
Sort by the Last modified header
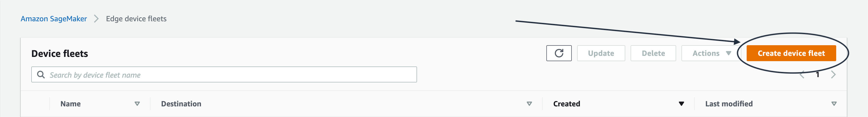pos(729,104)
